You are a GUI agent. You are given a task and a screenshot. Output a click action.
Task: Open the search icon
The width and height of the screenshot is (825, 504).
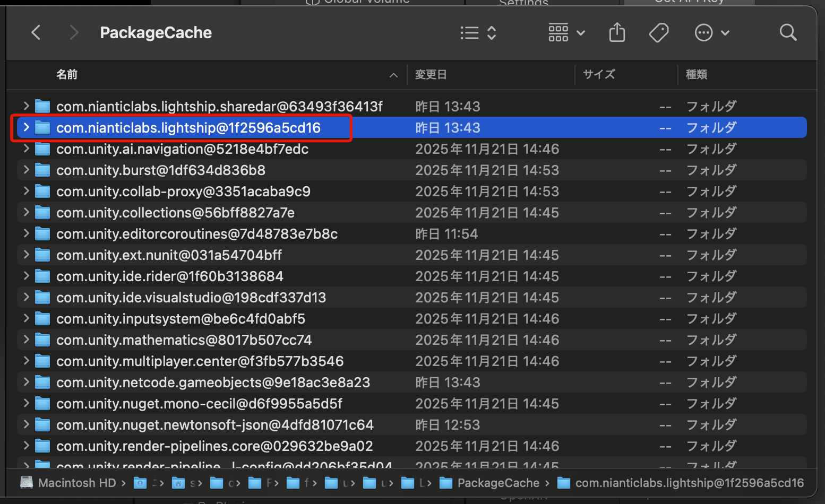point(788,32)
